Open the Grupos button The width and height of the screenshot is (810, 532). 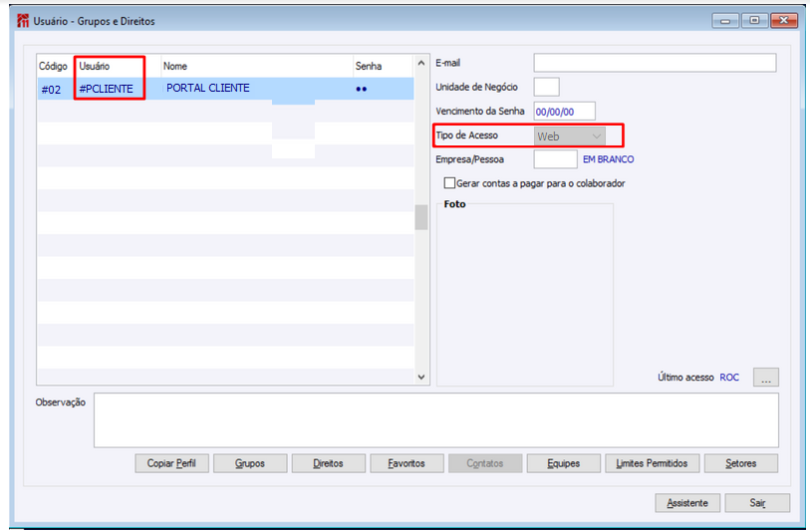click(x=250, y=463)
